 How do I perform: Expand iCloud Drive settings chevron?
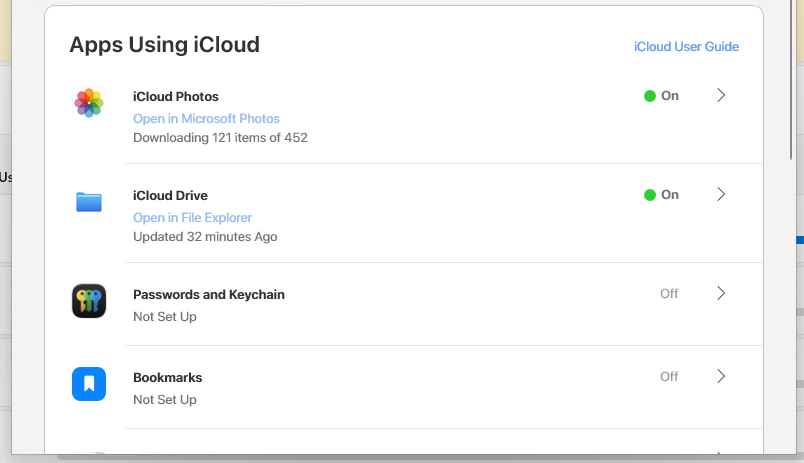click(x=721, y=195)
